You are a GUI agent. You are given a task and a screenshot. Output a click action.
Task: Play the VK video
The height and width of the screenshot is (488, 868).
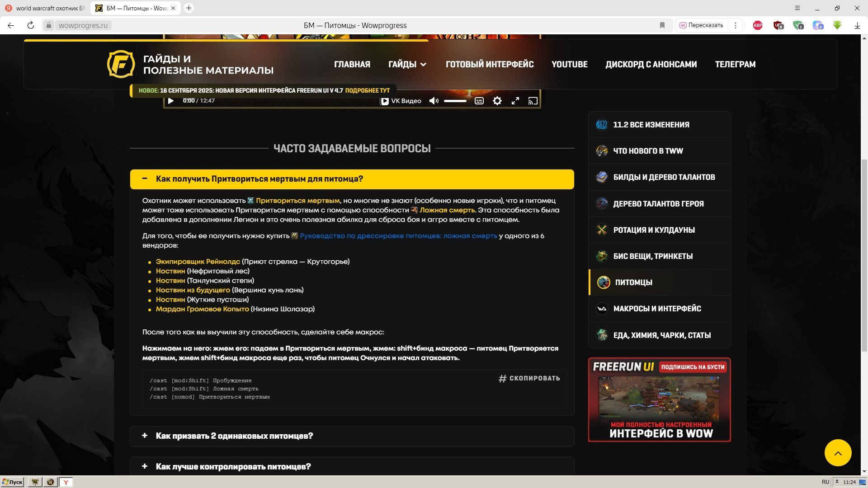coord(170,101)
